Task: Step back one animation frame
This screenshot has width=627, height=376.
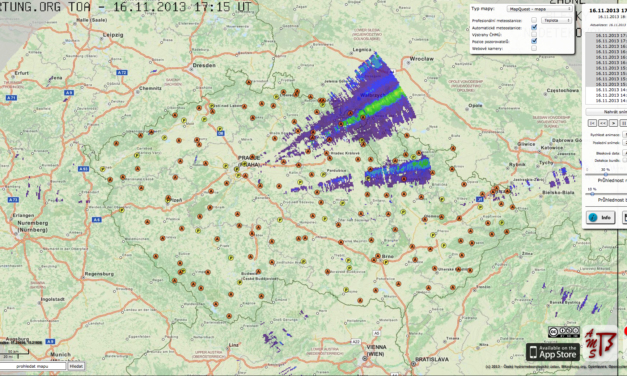Action: tap(603, 123)
